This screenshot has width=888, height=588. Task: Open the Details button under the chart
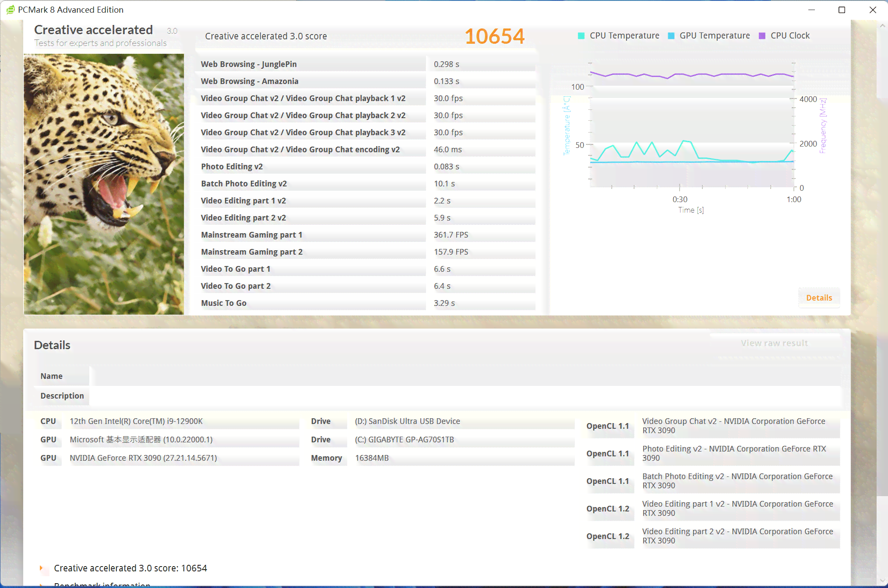click(x=819, y=297)
